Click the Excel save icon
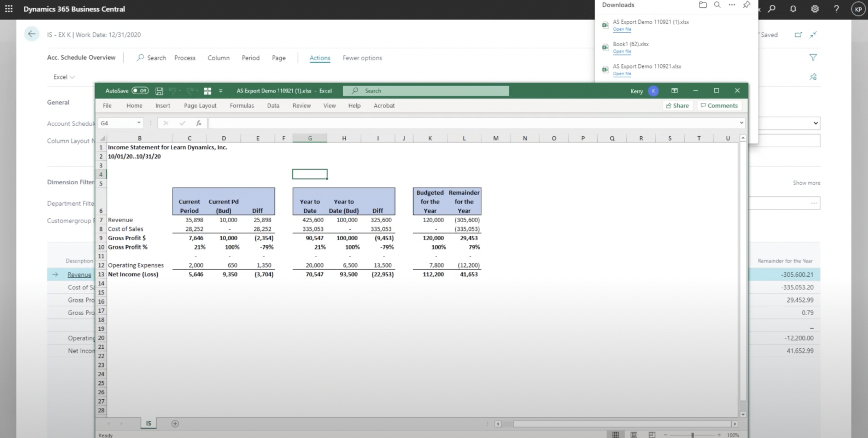This screenshot has width=868, height=438. pos(159,91)
